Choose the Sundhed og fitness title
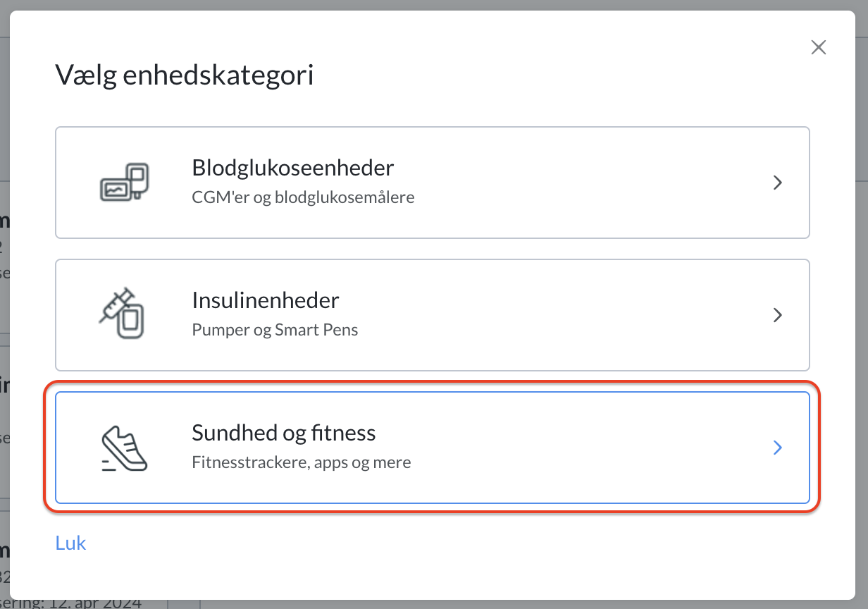 (284, 433)
